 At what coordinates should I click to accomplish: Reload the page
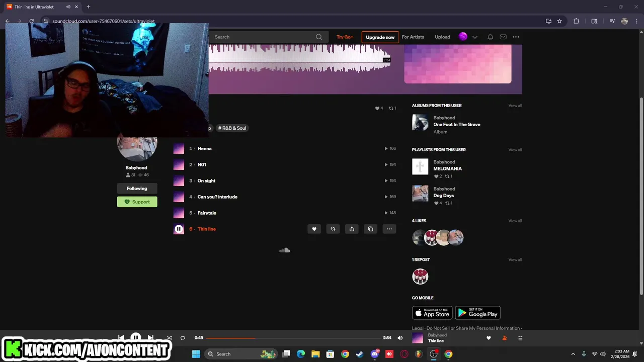click(31, 21)
